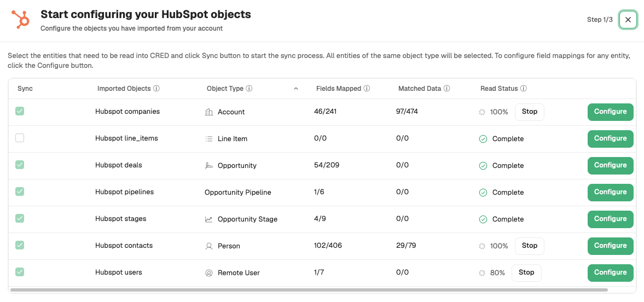Sort by Read Status column header
This screenshot has width=644, height=302.
[499, 88]
